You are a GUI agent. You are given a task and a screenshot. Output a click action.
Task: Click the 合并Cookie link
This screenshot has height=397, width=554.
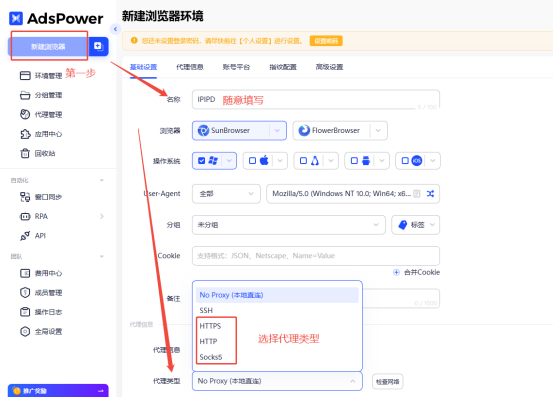pyautogui.click(x=422, y=272)
